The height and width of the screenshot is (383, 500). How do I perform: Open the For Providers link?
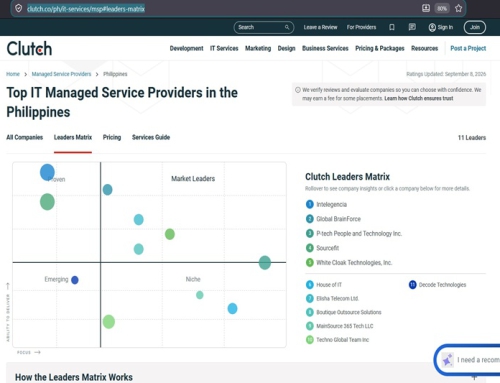pos(361,27)
